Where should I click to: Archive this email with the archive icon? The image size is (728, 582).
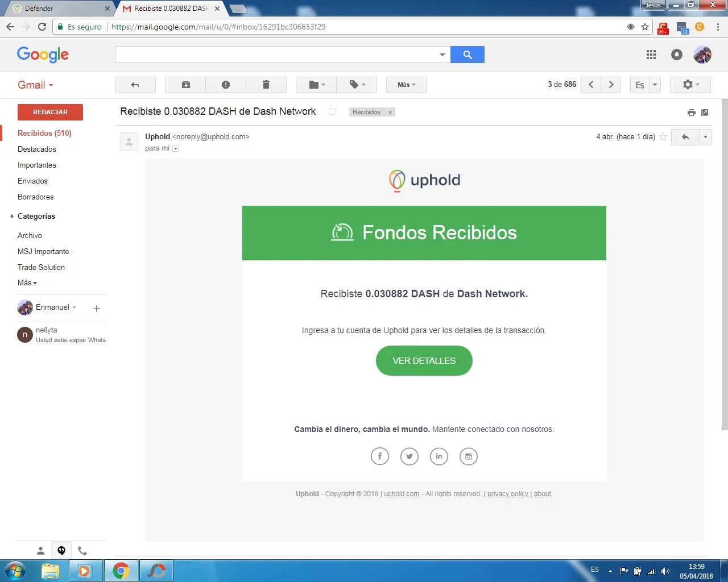[x=185, y=85]
